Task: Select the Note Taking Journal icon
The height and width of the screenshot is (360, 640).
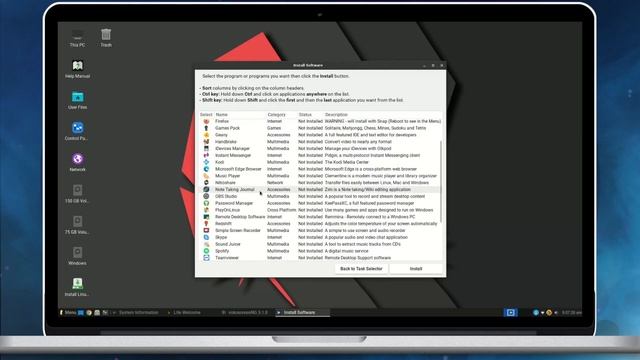Action: coord(206,189)
